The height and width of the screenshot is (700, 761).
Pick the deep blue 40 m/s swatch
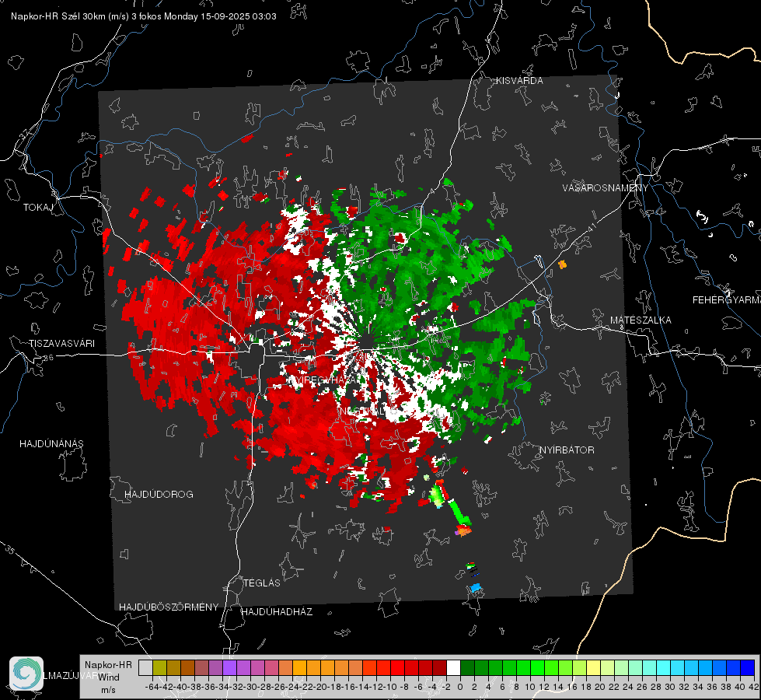coord(748,667)
